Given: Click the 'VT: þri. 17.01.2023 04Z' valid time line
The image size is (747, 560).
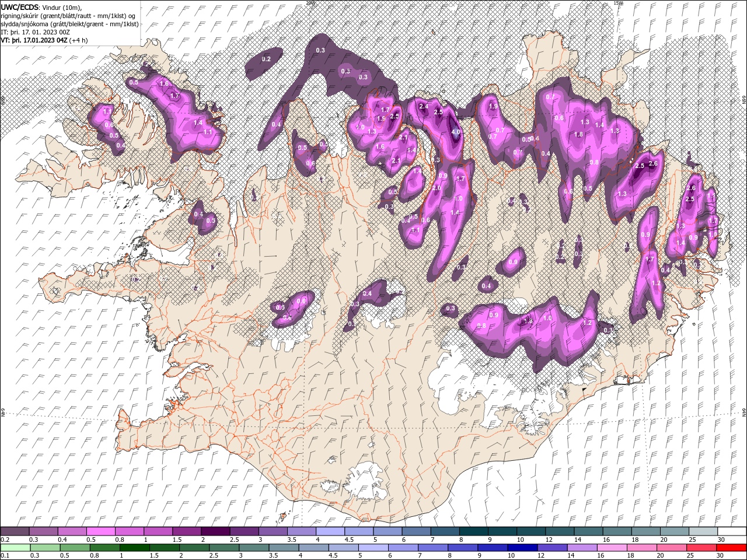Looking at the screenshot, I should coord(34,40).
